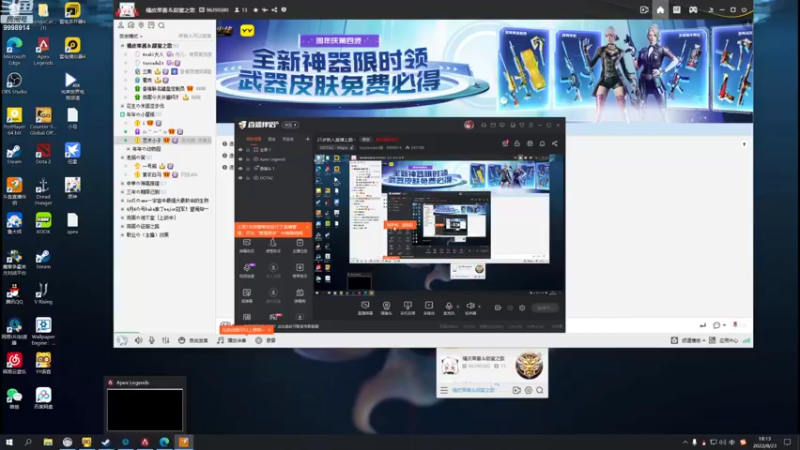Viewport: 800px width, 450px height.
Task: Select the first scene tab in streaming companion
Action: point(254,139)
